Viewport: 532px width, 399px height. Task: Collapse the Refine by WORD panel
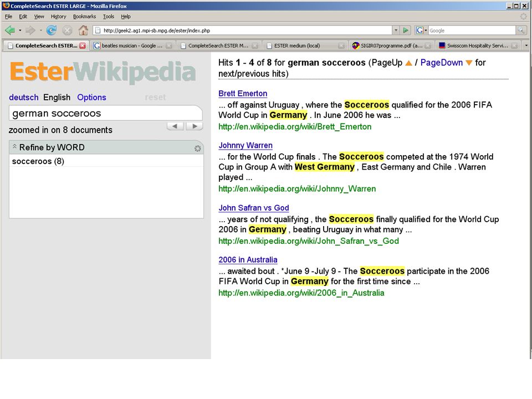[x=14, y=147]
